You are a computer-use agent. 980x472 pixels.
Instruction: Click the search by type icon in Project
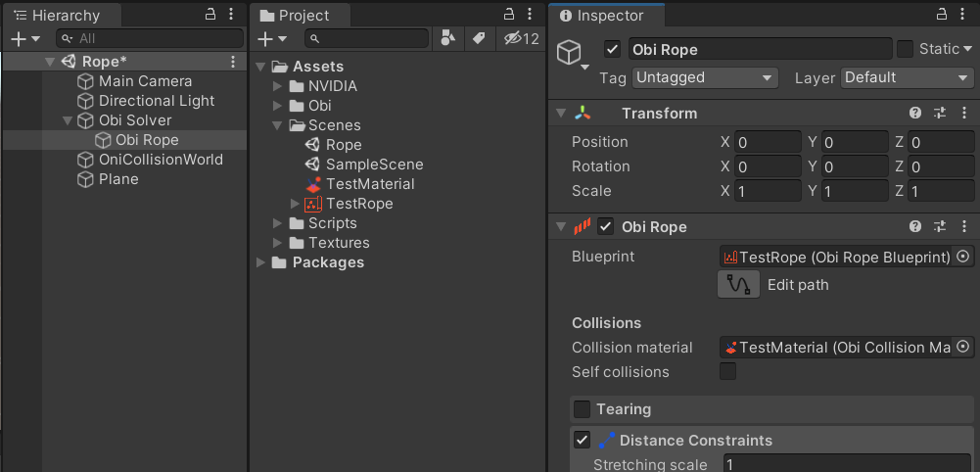(447, 38)
